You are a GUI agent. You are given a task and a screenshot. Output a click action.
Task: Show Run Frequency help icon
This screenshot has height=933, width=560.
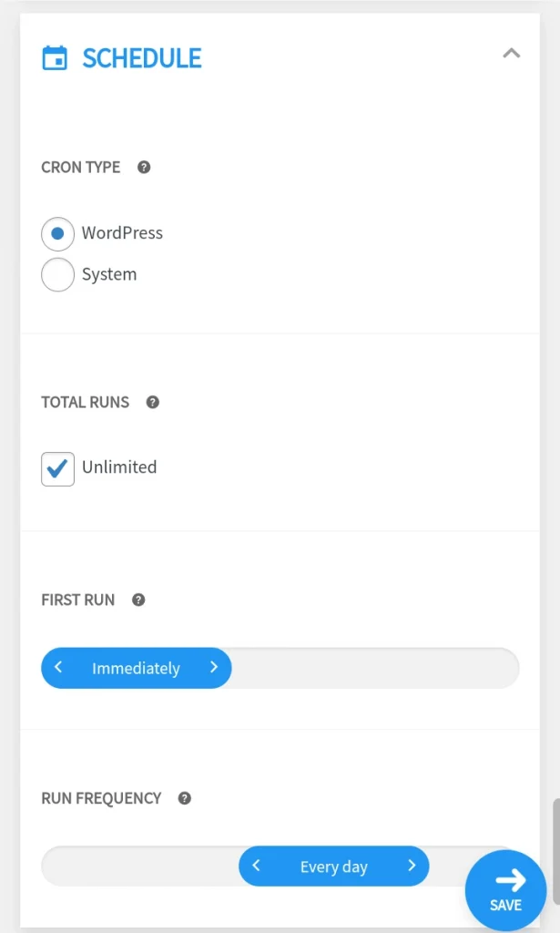pyautogui.click(x=185, y=798)
